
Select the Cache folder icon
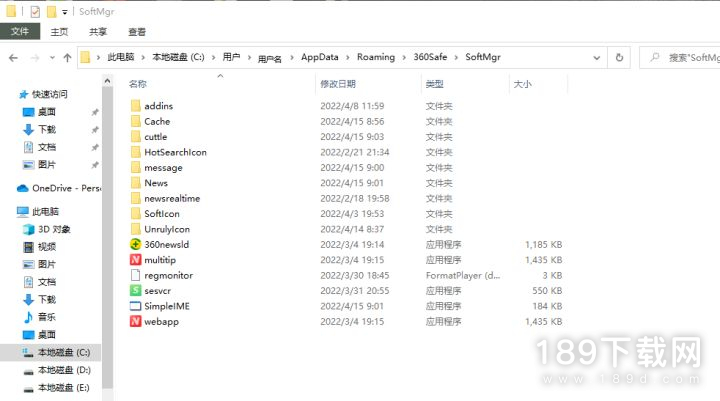pyautogui.click(x=135, y=121)
